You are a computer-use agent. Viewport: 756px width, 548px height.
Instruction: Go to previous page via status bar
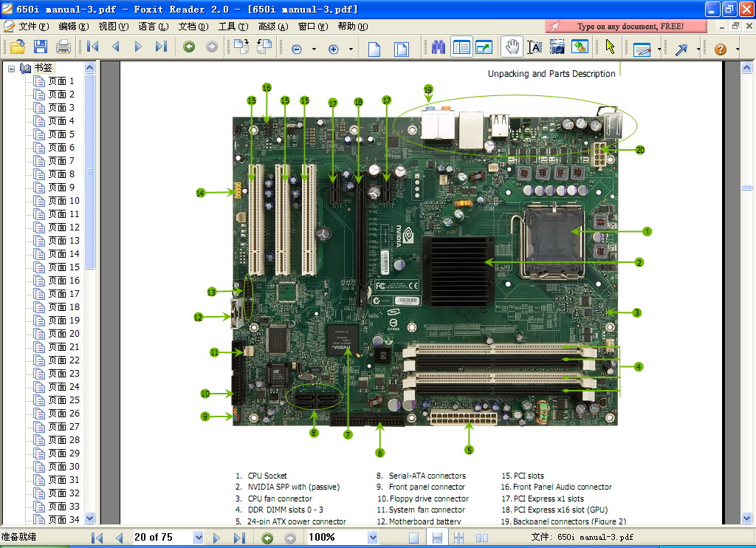click(x=119, y=538)
